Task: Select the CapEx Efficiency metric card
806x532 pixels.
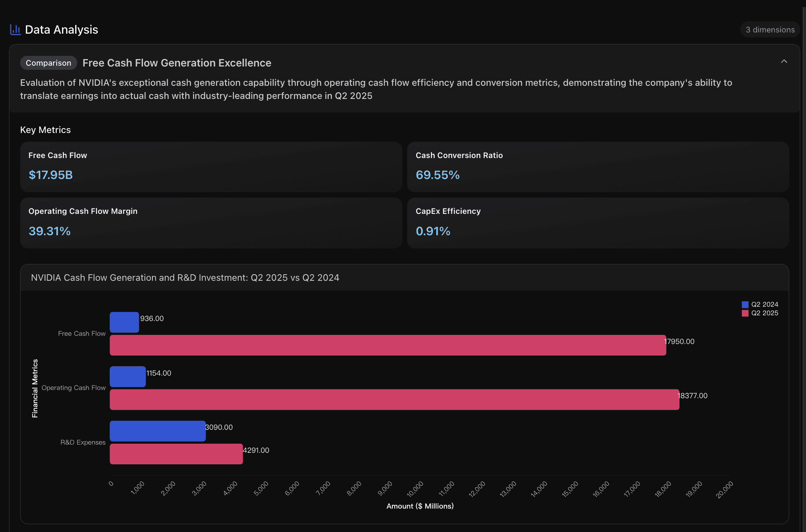Action: (x=598, y=223)
